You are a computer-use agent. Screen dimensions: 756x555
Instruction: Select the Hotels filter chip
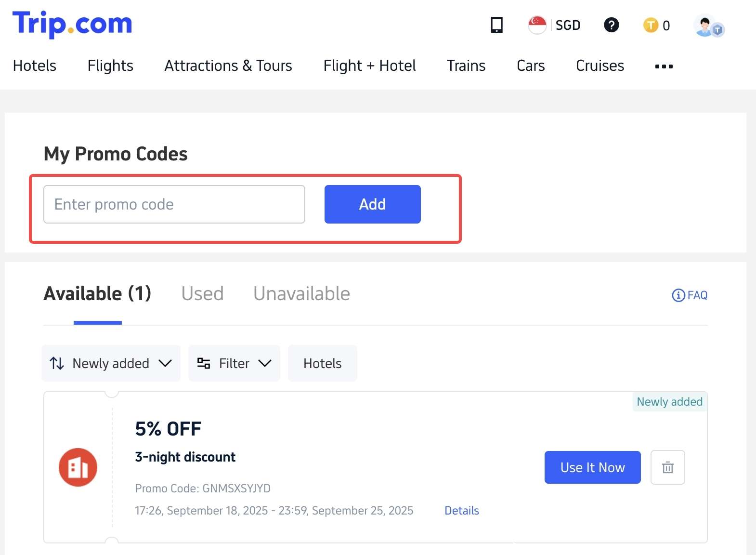[322, 363]
